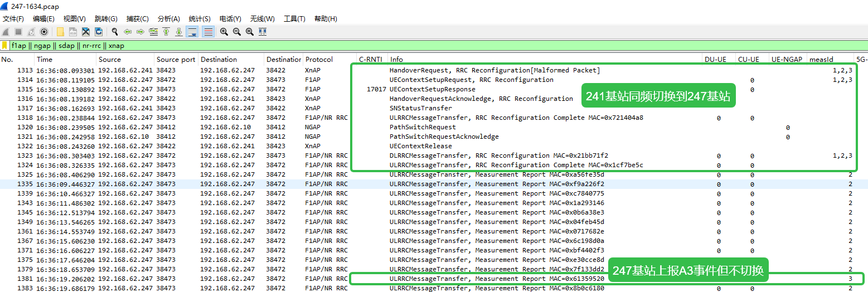Close the current capture file icon

pos(86,32)
